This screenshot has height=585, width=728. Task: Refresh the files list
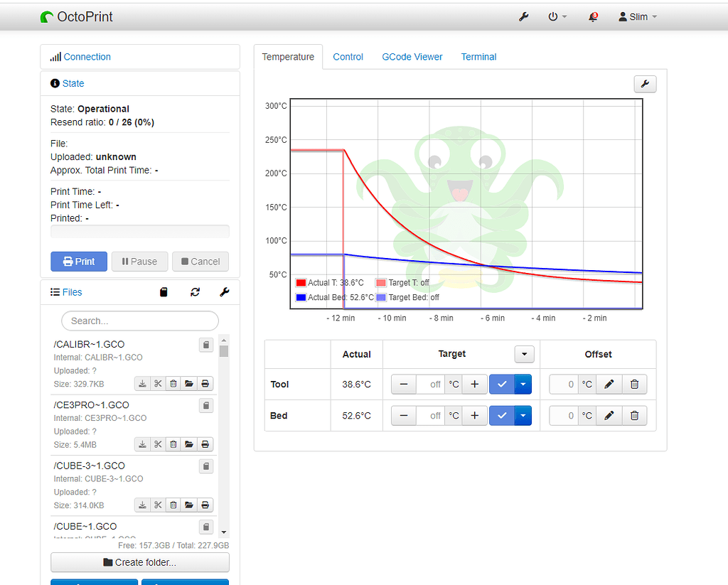coord(196,291)
